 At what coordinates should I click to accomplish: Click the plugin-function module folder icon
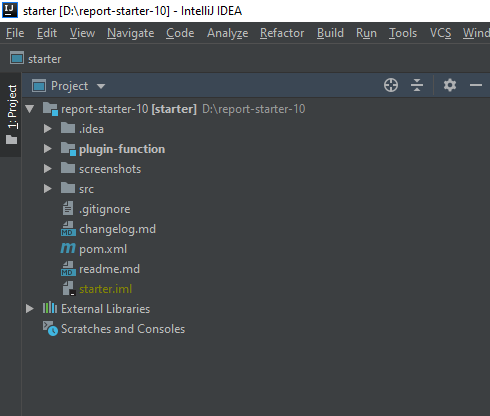(68, 149)
